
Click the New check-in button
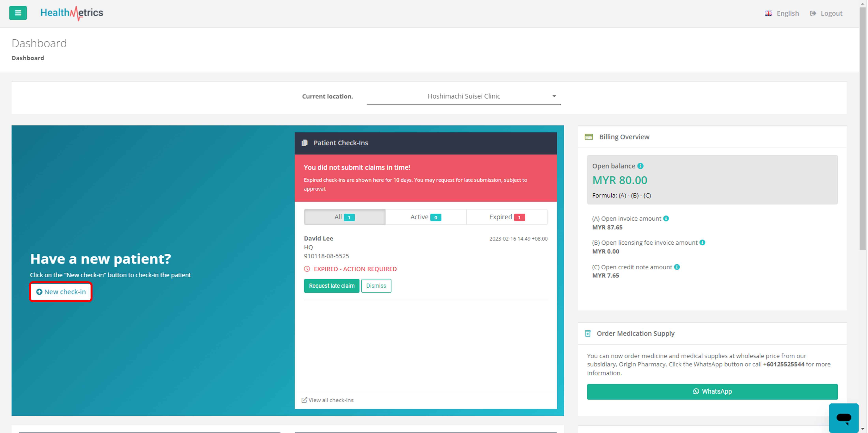click(61, 292)
